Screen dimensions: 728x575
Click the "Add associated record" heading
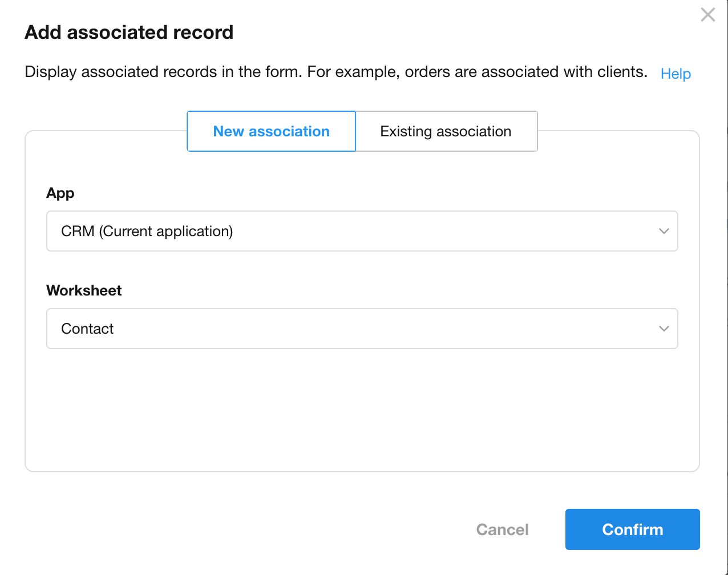(129, 32)
